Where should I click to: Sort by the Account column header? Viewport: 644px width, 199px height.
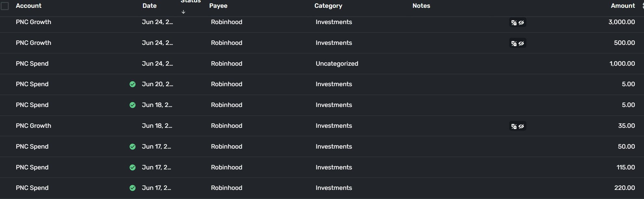pos(29,6)
